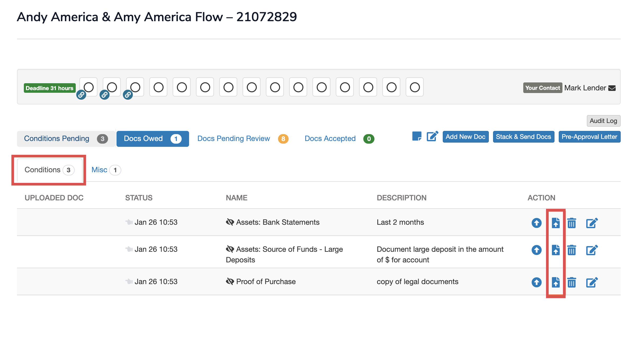This screenshot has height=344, width=644.
Task: Open the Audit Log
Action: coord(603,121)
